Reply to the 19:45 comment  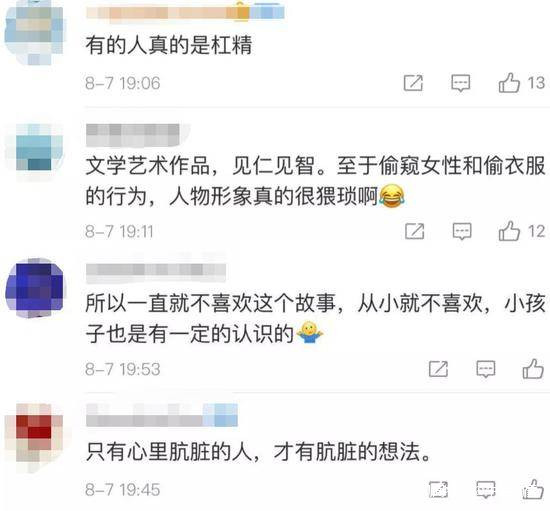(x=486, y=490)
